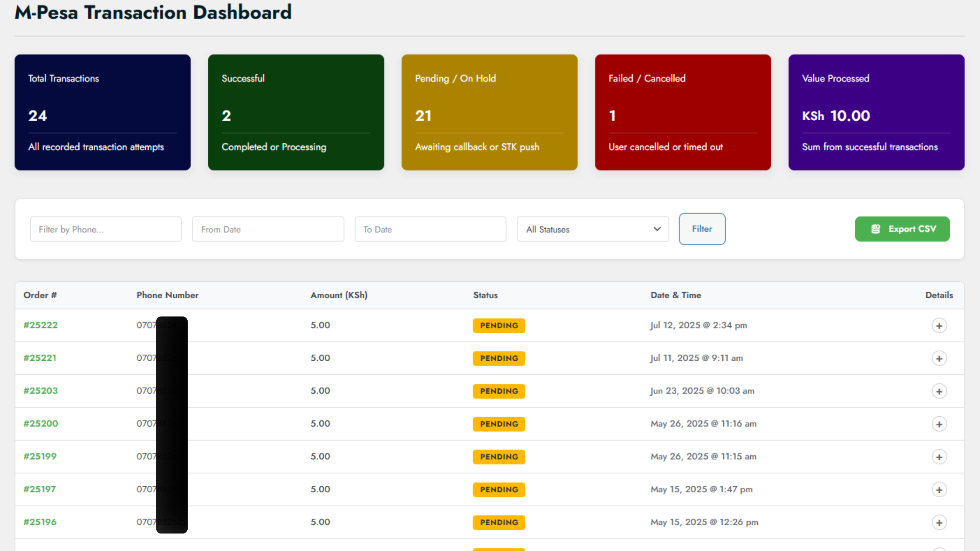This screenshot has width=980, height=551.
Task: Click the count 24 in Total Transactions
Action: pyautogui.click(x=38, y=115)
